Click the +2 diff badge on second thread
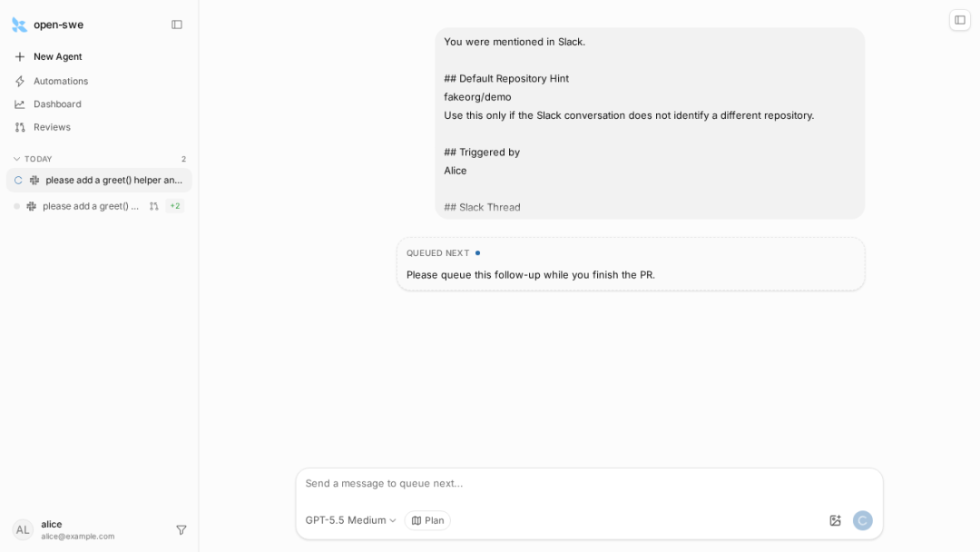This screenshot has height=552, width=980. (175, 206)
